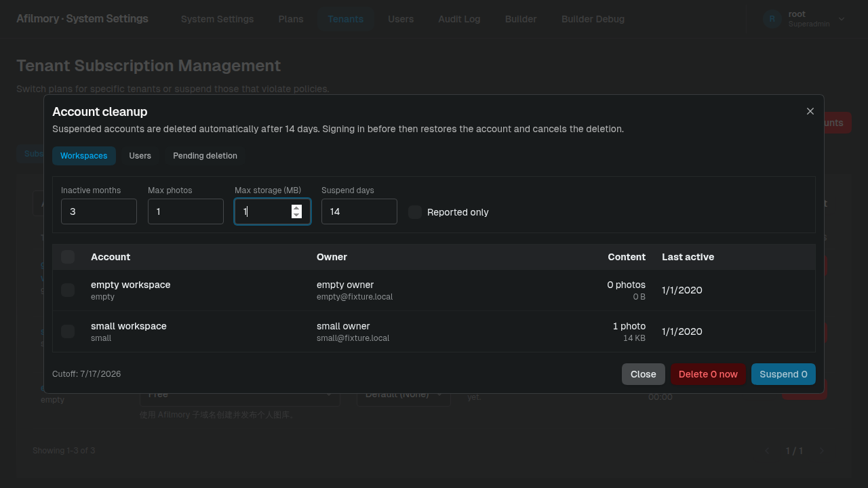
Task: Select the small workspace row checkbox
Action: pyautogui.click(x=68, y=331)
